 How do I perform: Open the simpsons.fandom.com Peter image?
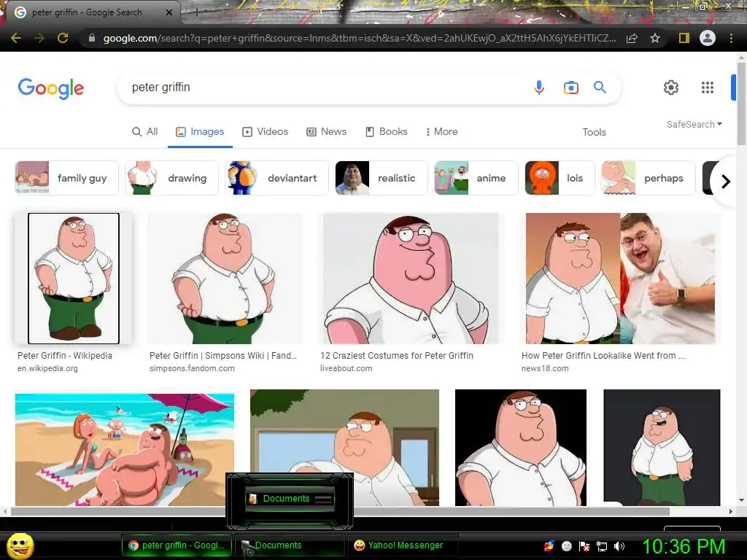tap(225, 278)
